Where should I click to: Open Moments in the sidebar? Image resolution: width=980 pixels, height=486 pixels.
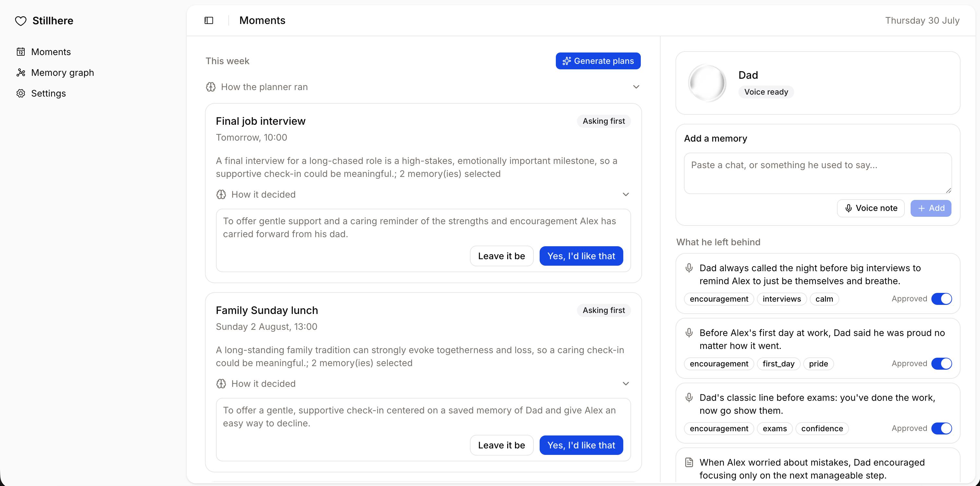click(51, 52)
